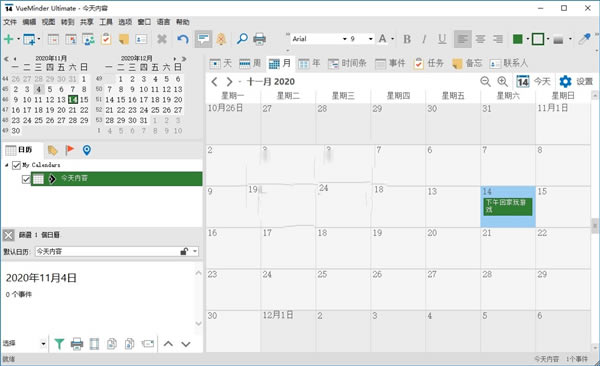
Task: Open the search magnifier tool
Action: click(x=242, y=39)
